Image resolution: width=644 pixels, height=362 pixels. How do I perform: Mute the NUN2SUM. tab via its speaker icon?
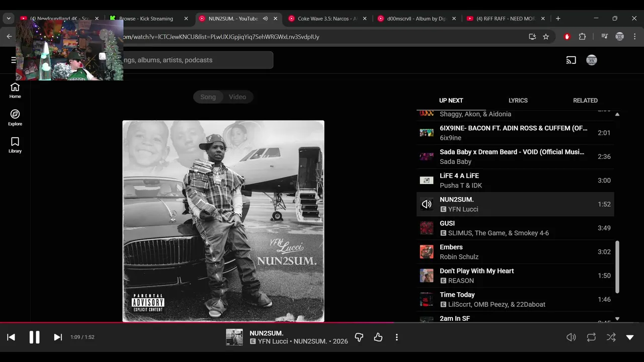[x=265, y=19]
